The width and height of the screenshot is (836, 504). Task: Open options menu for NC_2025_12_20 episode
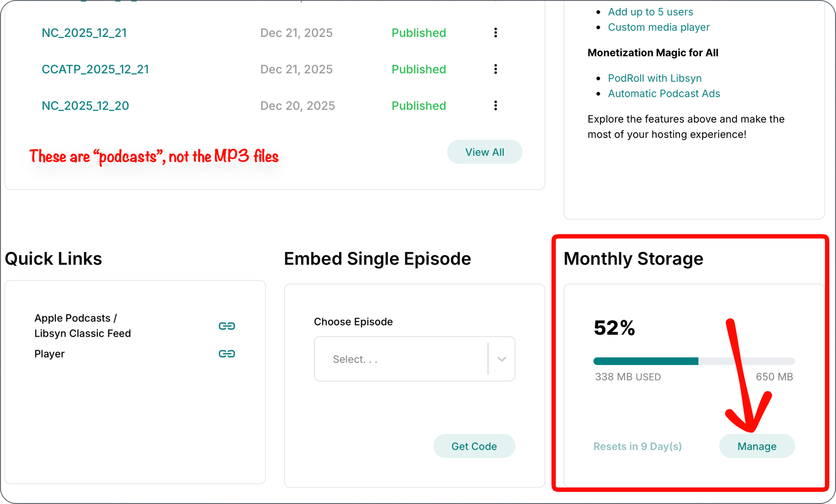(495, 105)
